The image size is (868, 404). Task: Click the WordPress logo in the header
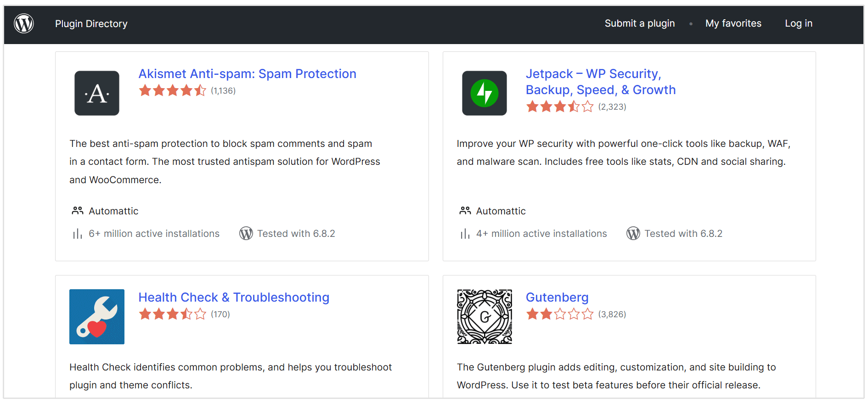(24, 23)
